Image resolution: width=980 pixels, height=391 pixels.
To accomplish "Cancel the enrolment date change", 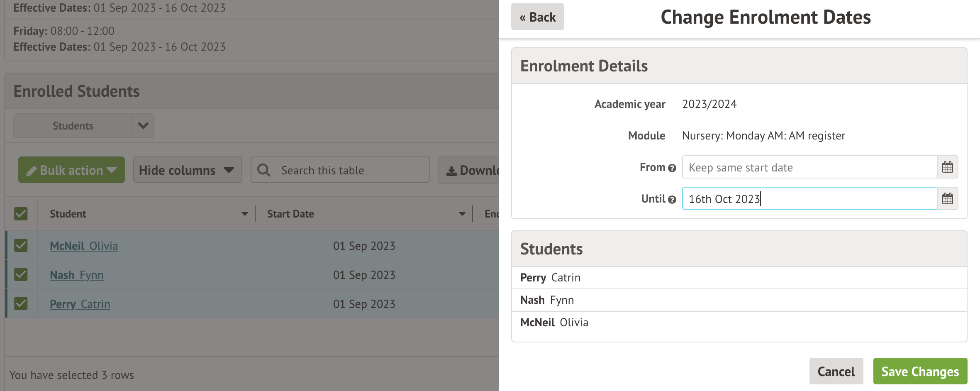I will (x=836, y=371).
